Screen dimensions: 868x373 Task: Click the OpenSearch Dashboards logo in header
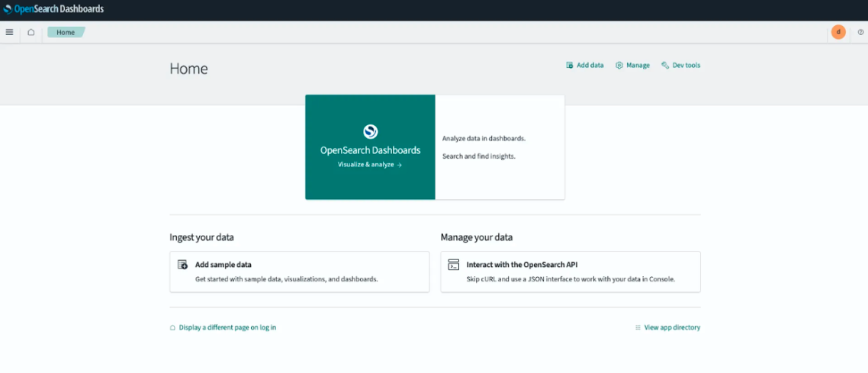53,9
